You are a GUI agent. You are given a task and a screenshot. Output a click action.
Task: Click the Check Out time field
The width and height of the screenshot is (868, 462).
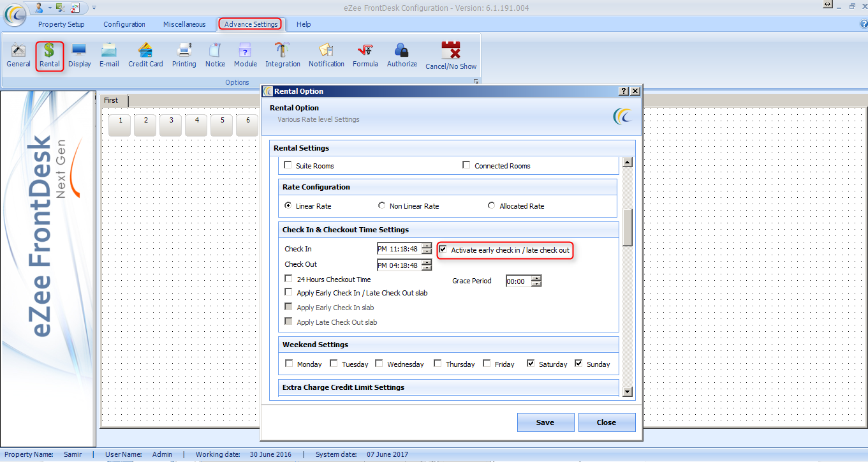[x=399, y=265]
